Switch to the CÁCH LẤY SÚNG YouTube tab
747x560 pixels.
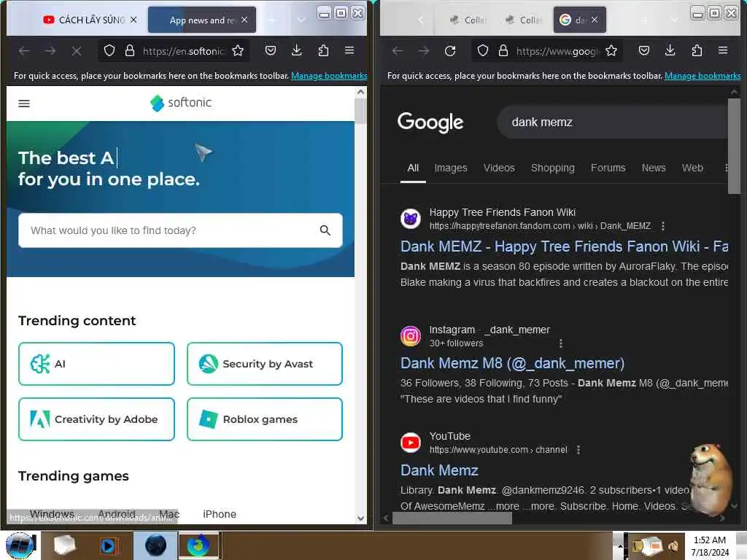point(84,20)
